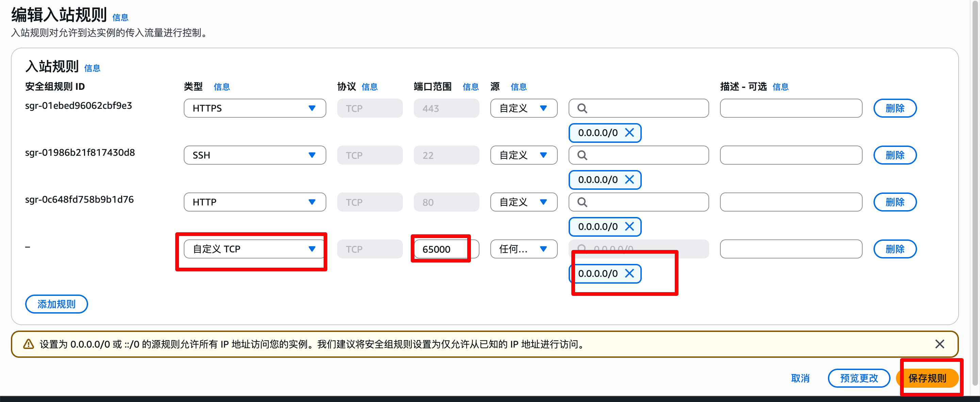Expand the 自定义 TCP type dropdown
980x402 pixels.
coord(255,249)
